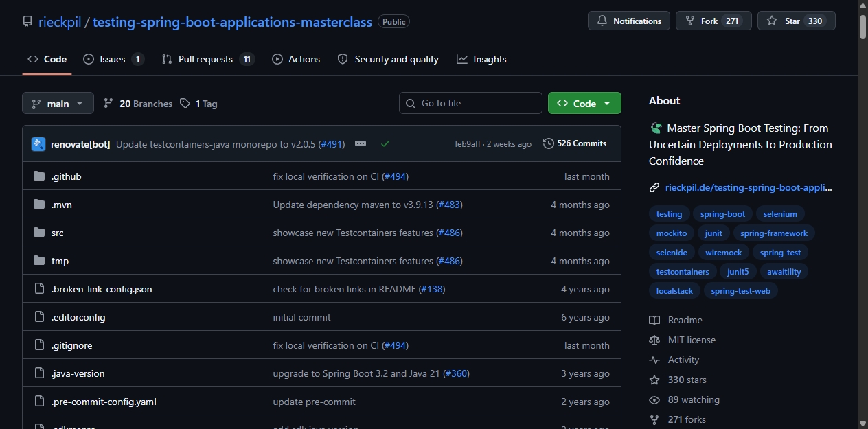This screenshot has width=868, height=429.
Task: Open the selenium topic tag
Action: pos(780,214)
